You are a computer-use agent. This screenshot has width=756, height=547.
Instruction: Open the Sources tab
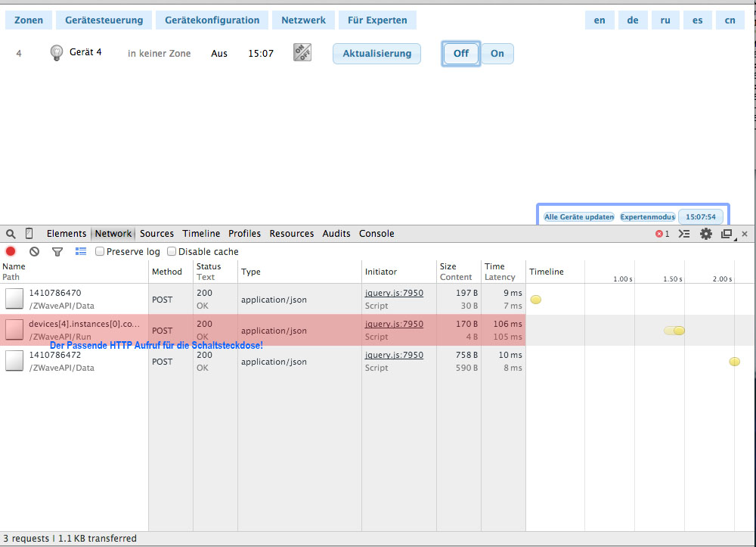156,234
